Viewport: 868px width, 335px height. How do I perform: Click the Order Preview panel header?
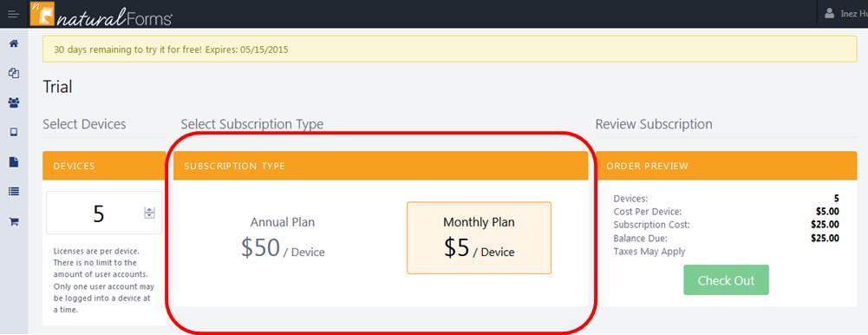coord(727,166)
